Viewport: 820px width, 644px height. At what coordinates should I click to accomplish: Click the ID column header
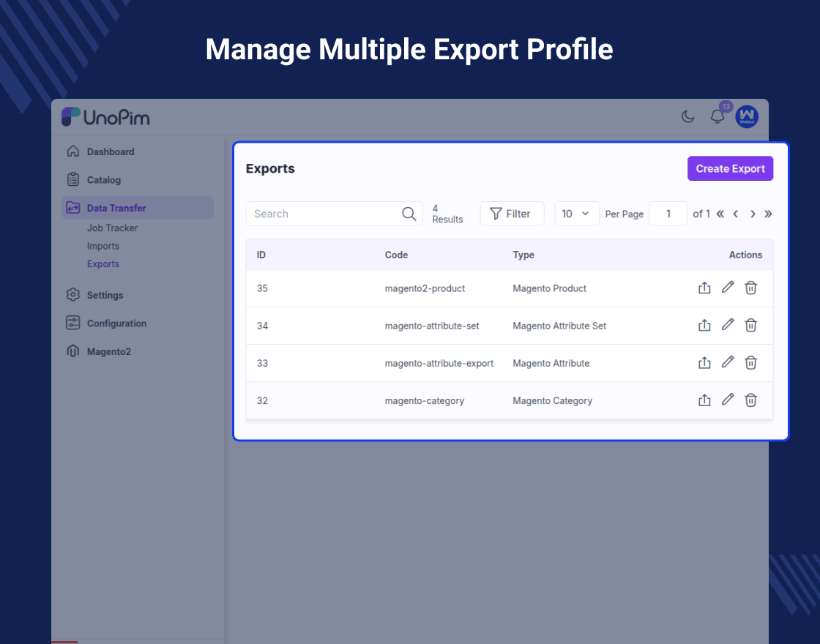261,255
